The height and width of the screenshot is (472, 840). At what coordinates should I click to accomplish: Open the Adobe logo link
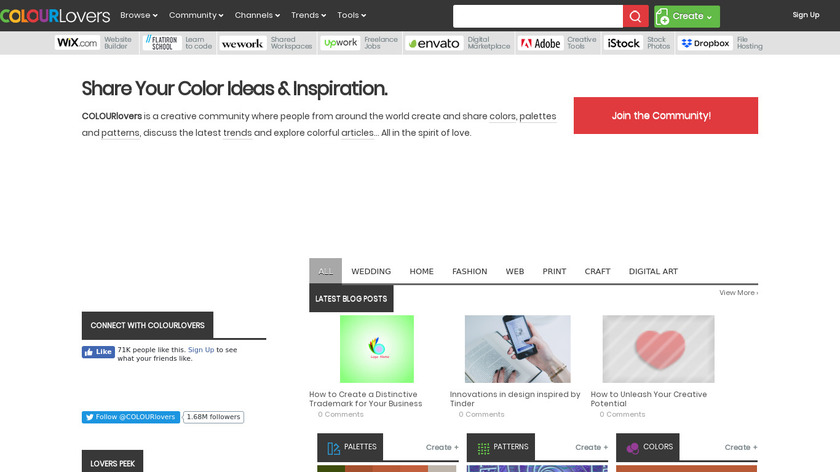click(540, 43)
